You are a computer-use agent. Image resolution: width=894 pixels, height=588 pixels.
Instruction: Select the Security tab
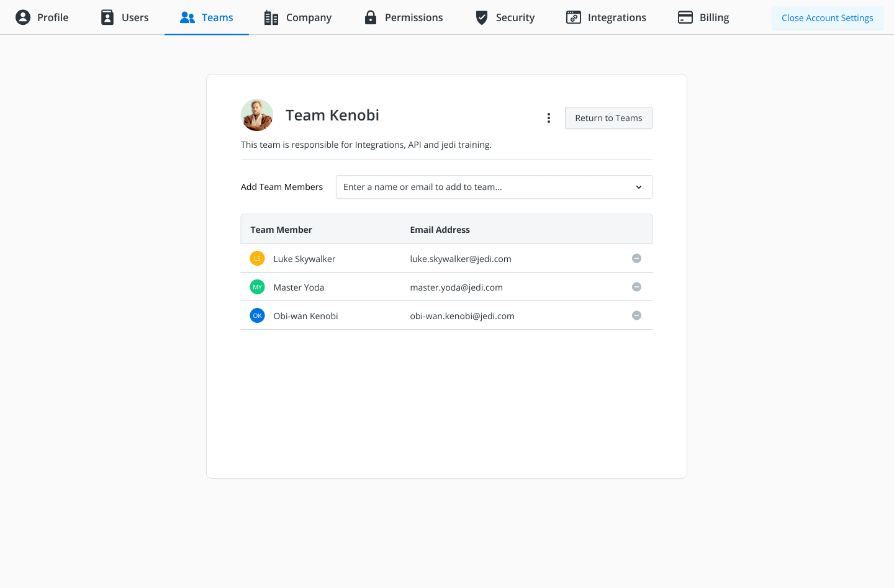pyautogui.click(x=505, y=17)
